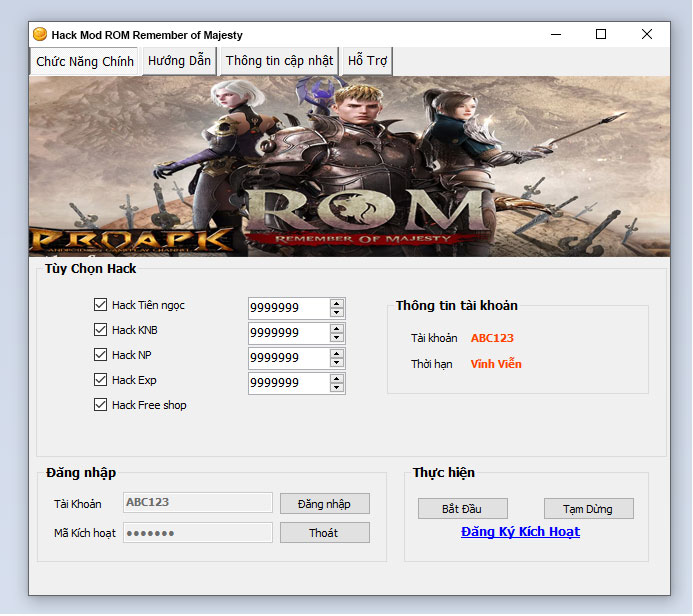
Task: Uncheck the Hack Tiên ngọc checkbox
Action: point(100,304)
